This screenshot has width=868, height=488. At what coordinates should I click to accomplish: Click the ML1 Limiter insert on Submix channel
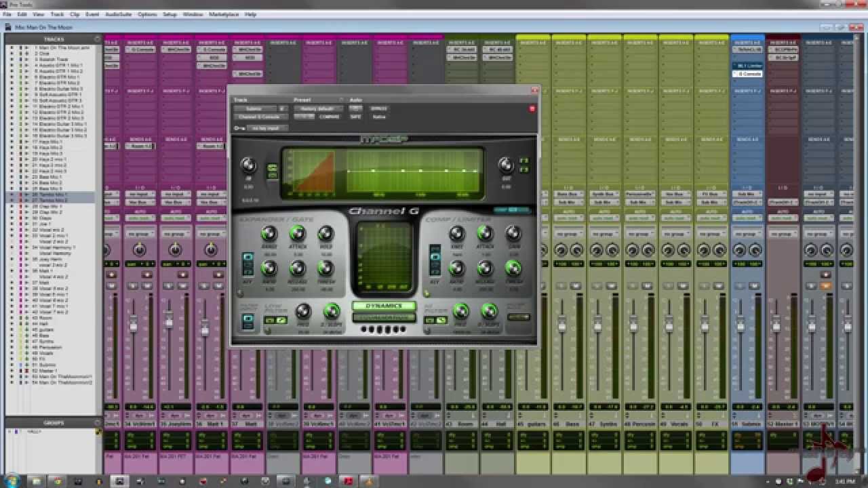(x=748, y=66)
